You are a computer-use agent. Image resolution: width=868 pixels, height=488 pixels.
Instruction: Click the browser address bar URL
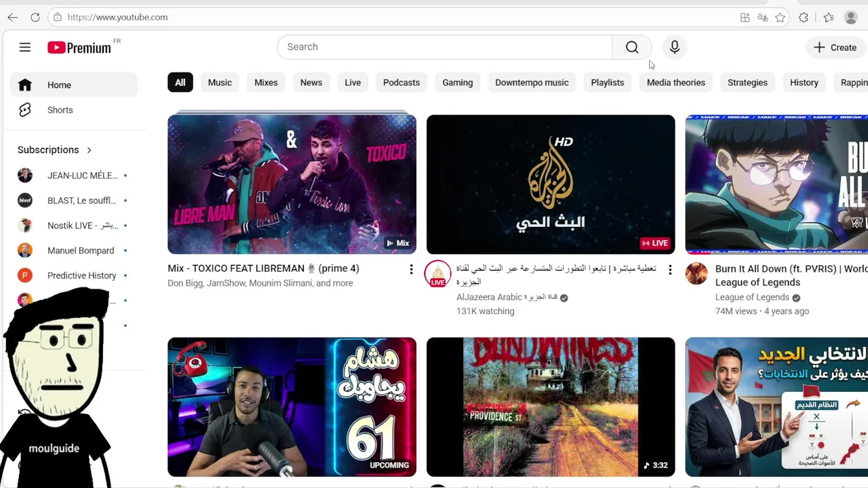[117, 17]
